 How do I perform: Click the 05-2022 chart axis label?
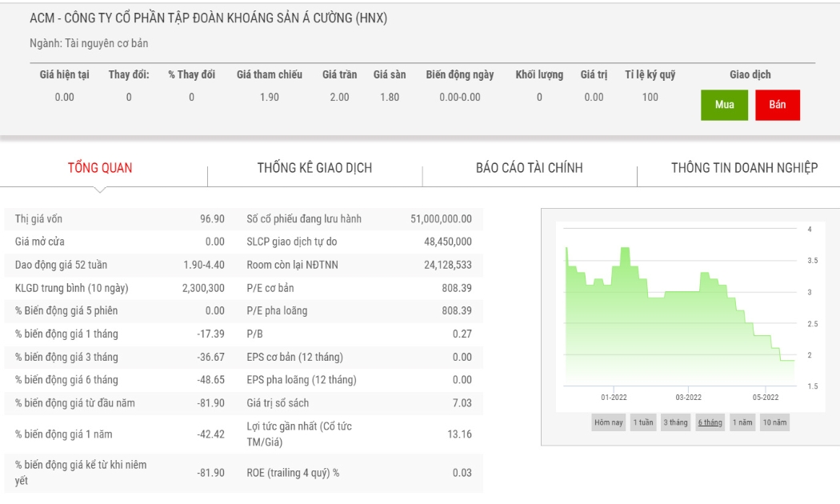pos(766,398)
